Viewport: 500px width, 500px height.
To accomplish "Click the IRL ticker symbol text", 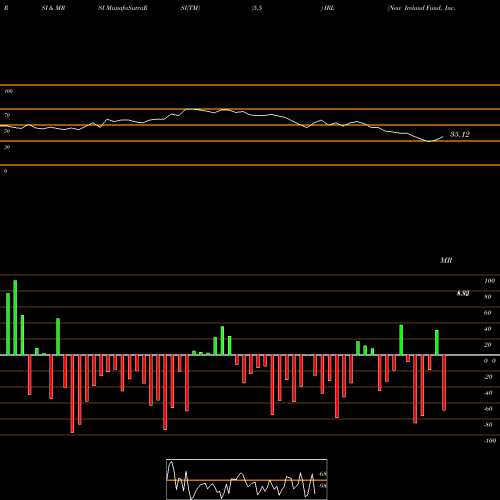I will [329, 8].
